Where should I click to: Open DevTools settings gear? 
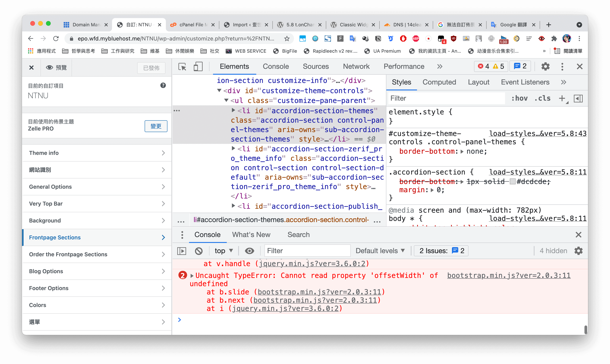pos(545,66)
